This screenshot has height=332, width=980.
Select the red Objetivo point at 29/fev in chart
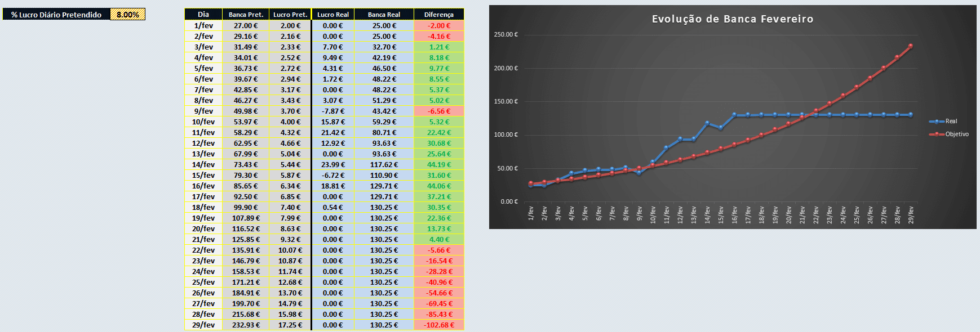pyautogui.click(x=911, y=46)
